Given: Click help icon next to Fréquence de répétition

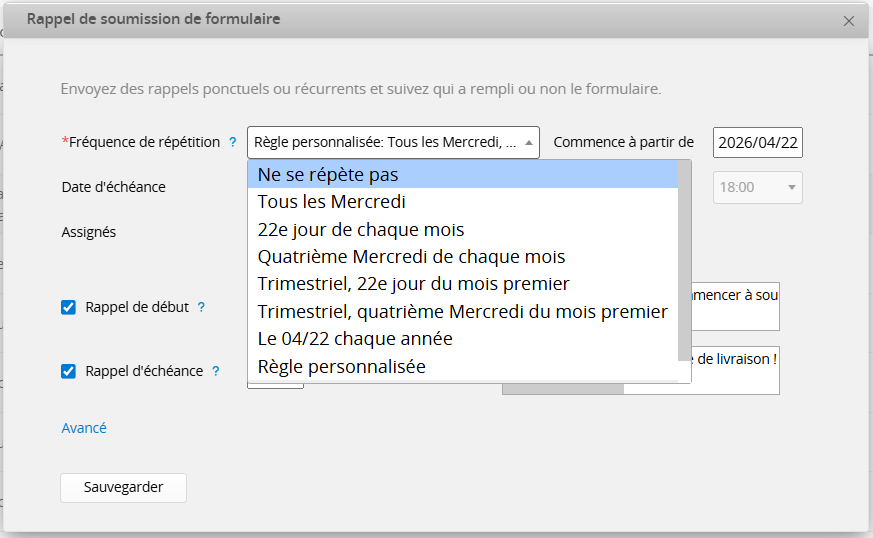Looking at the screenshot, I should point(233,143).
